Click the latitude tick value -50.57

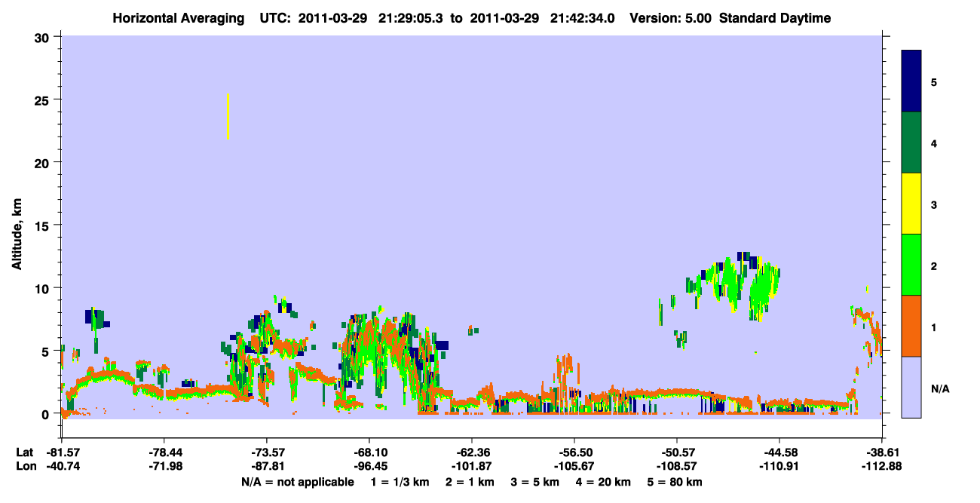coord(677,452)
